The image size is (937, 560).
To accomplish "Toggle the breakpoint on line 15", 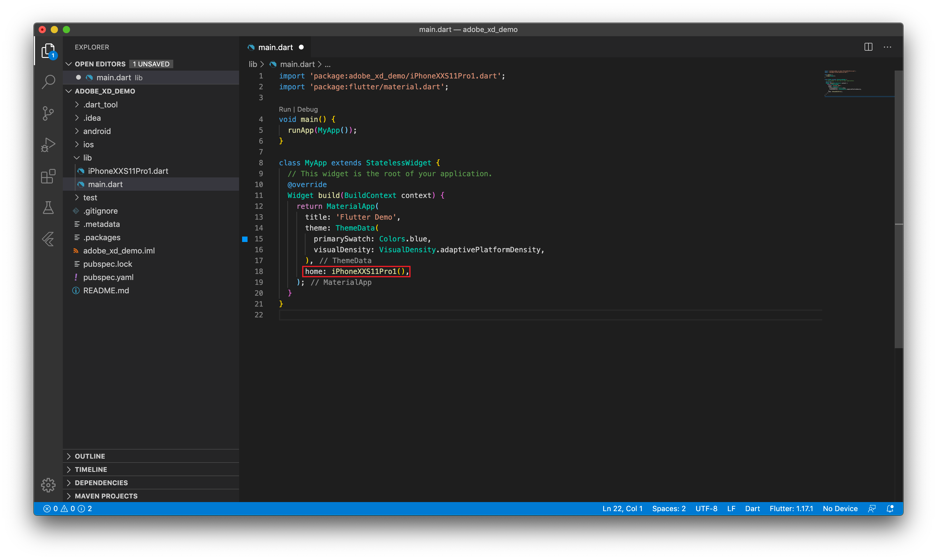I will (x=246, y=239).
